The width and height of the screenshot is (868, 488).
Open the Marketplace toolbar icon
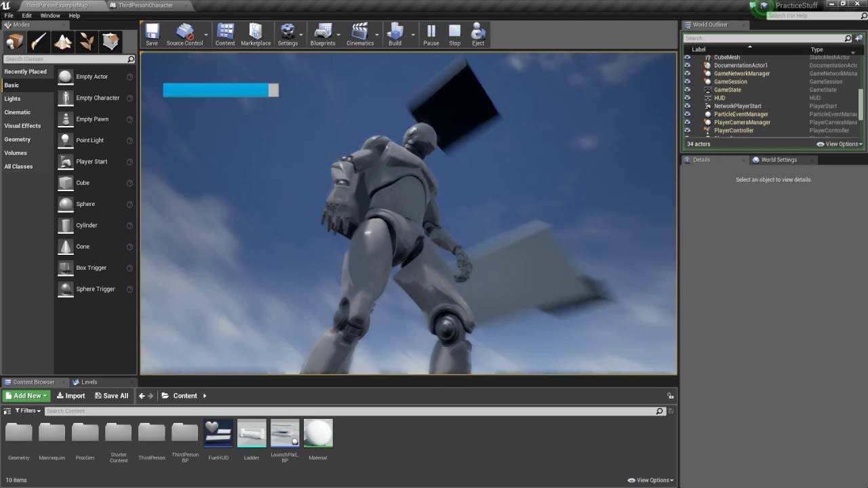(x=256, y=35)
